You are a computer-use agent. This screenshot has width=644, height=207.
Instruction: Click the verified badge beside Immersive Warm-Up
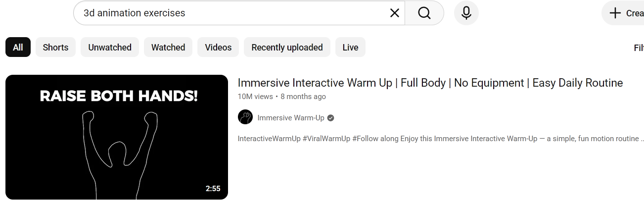[331, 118]
